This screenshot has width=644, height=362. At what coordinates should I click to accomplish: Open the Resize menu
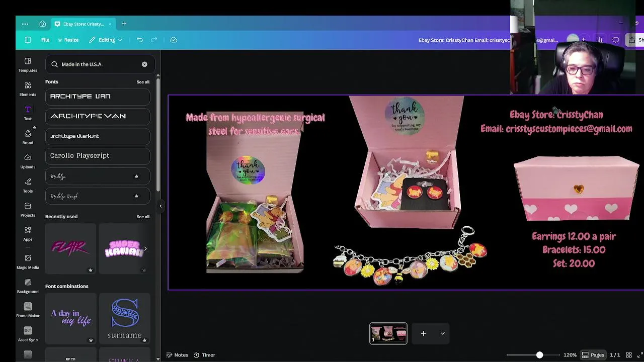click(68, 40)
